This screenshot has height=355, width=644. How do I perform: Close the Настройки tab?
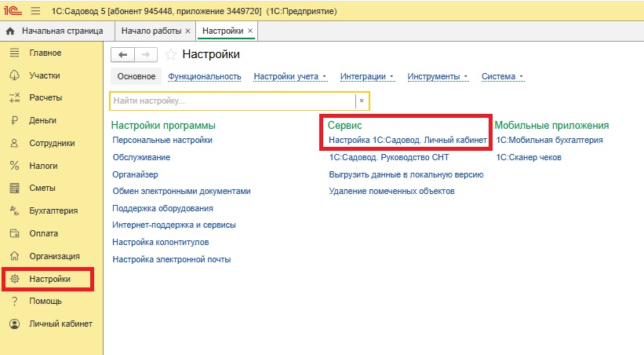point(249,31)
